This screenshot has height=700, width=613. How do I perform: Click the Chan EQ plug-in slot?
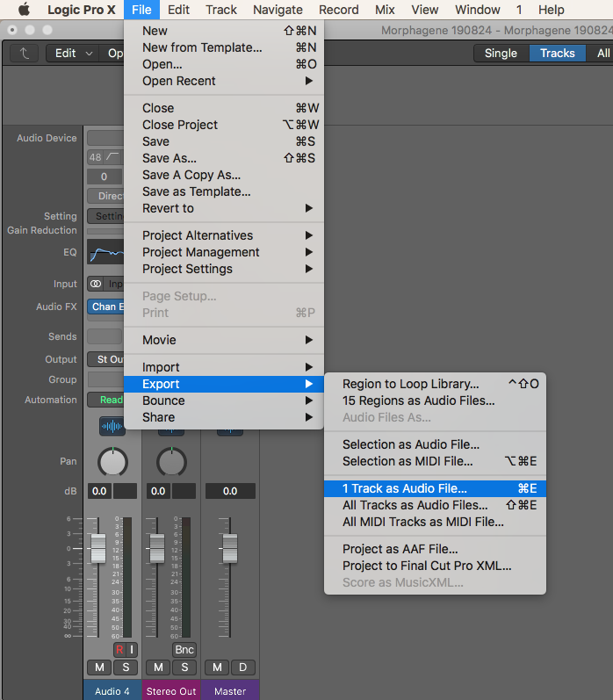pyautogui.click(x=106, y=307)
